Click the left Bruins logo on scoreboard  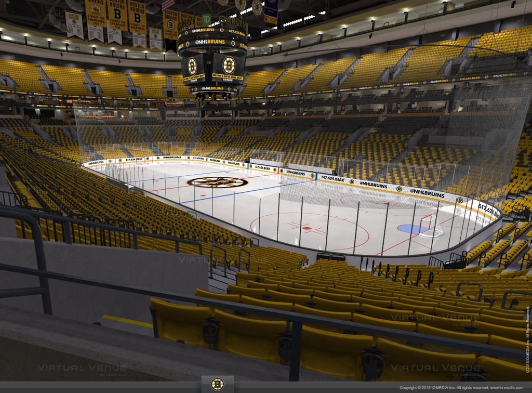coord(192,66)
